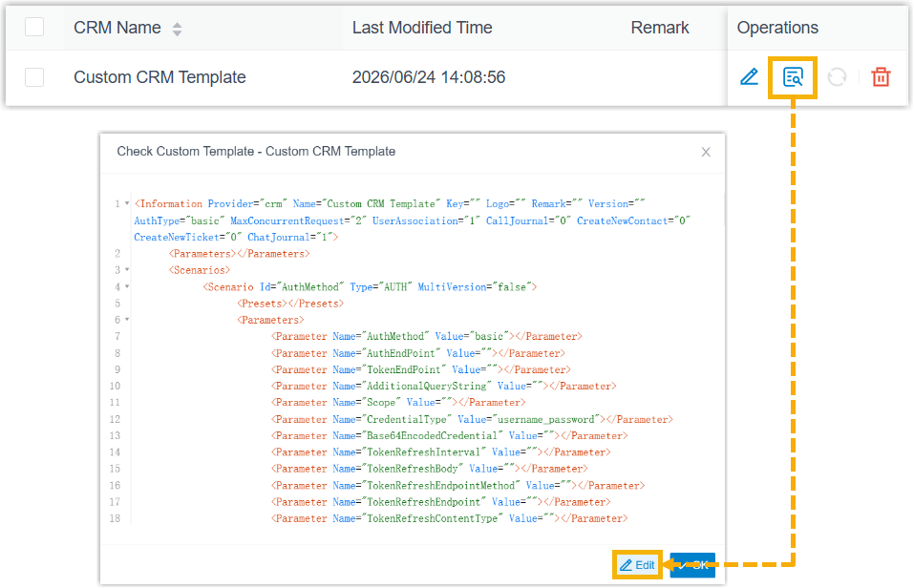Click the AuthType="basic" attribute line

(x=413, y=220)
